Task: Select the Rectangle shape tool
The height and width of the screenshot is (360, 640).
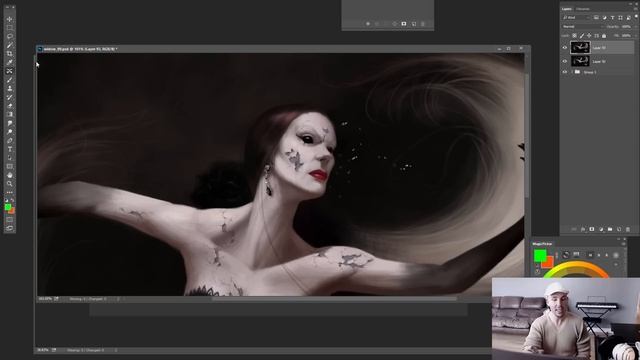Action: pos(9,167)
